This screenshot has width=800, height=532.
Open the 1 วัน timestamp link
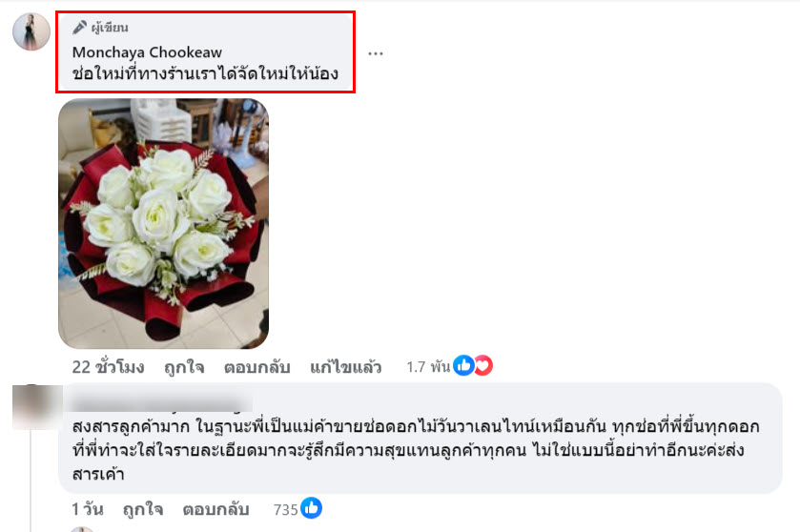click(x=88, y=509)
